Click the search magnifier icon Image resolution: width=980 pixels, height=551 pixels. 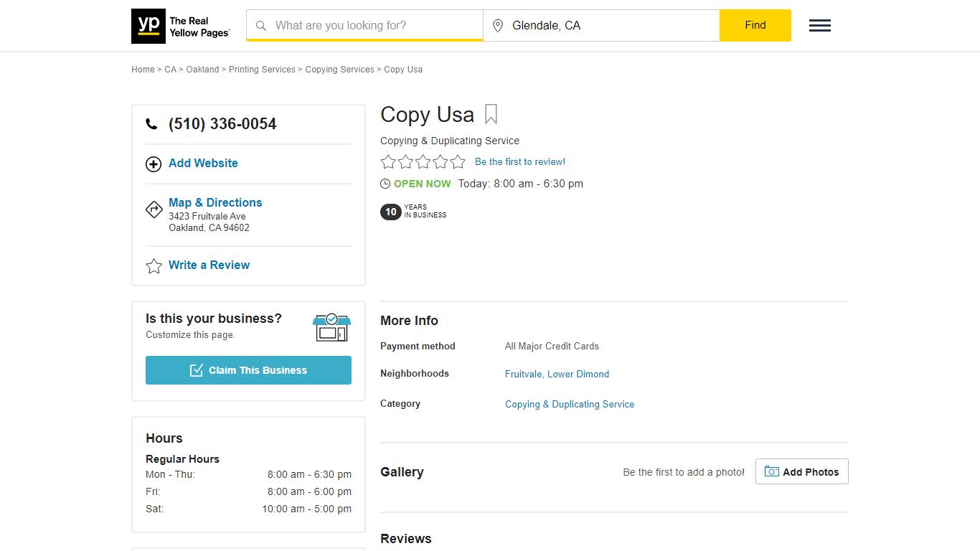261,26
